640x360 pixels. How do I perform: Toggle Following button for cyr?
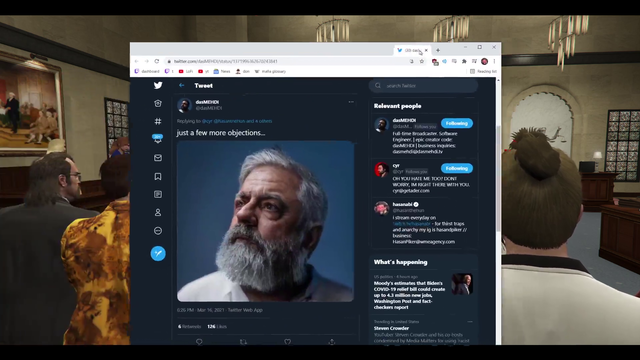point(457,168)
